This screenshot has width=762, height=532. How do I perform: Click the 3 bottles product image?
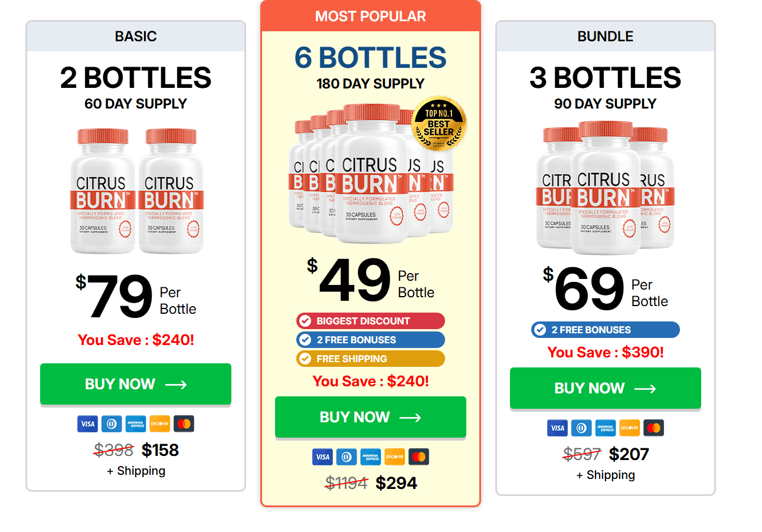[x=606, y=187]
